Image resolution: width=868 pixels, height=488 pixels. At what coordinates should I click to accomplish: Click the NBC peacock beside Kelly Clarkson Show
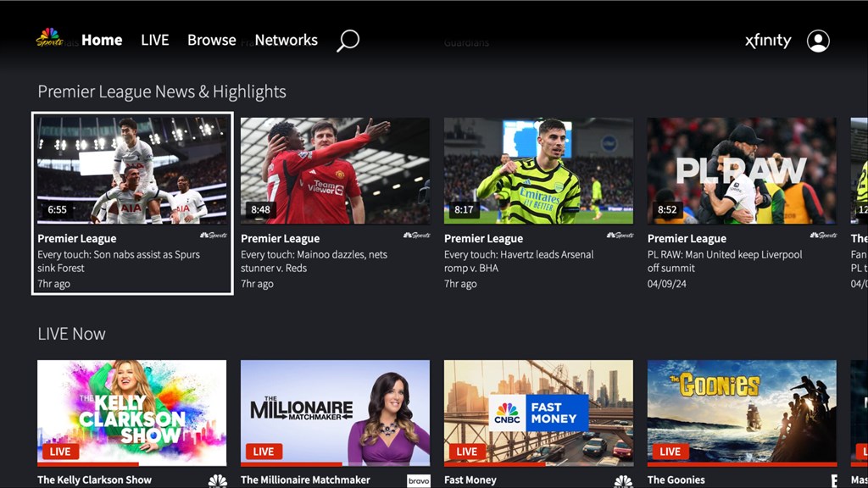(x=218, y=481)
